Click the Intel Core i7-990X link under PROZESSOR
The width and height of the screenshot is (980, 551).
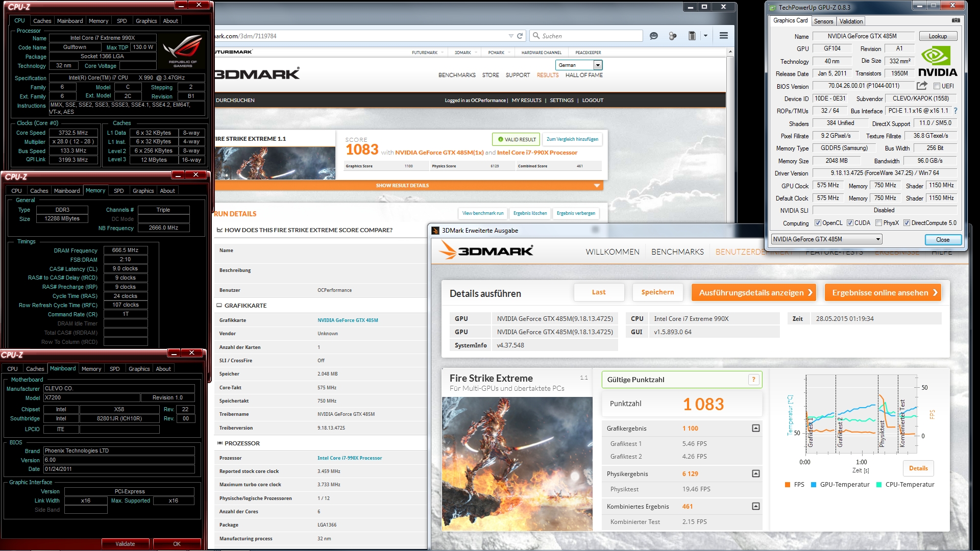click(x=350, y=458)
